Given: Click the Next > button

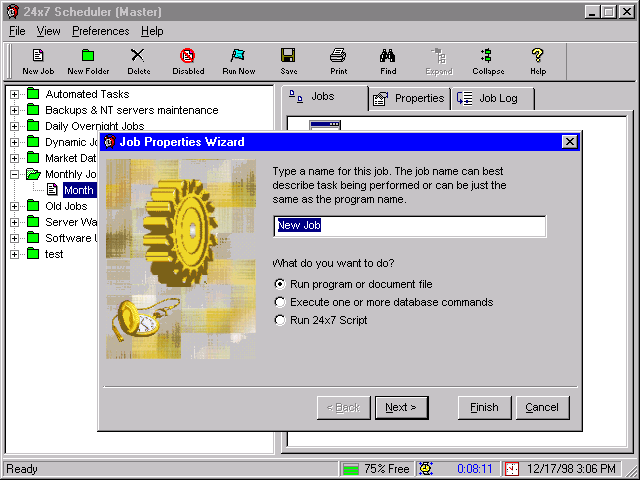Looking at the screenshot, I should point(401,407).
